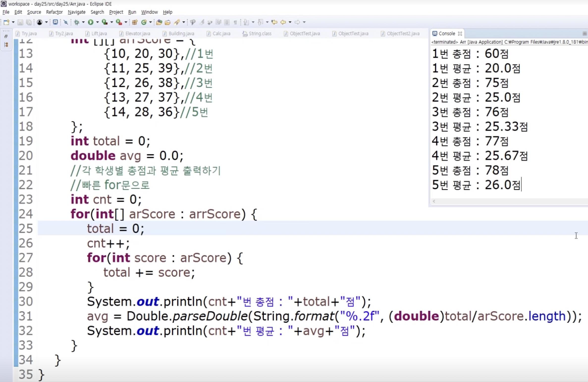This screenshot has width=588, height=382.
Task: Click the Console horizontal scrollbar left arrow
Action: (434, 201)
